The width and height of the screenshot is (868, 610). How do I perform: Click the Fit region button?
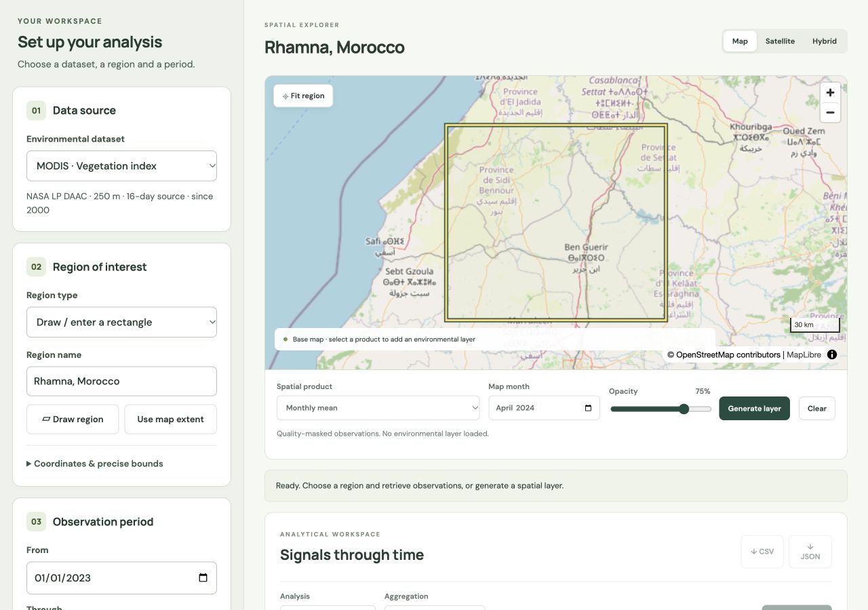pyautogui.click(x=303, y=96)
